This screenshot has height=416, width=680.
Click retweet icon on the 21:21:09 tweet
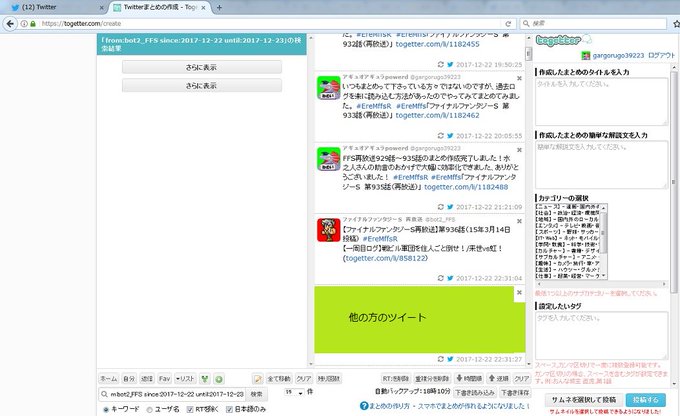tap(441, 207)
